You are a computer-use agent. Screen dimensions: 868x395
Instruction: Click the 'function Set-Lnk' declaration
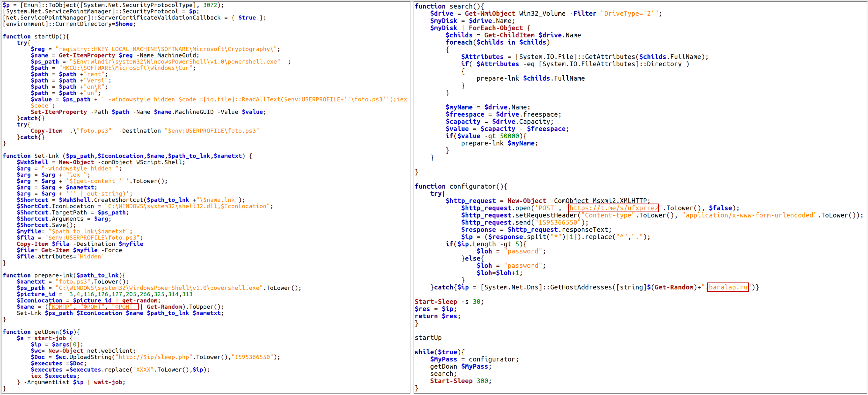point(127,156)
